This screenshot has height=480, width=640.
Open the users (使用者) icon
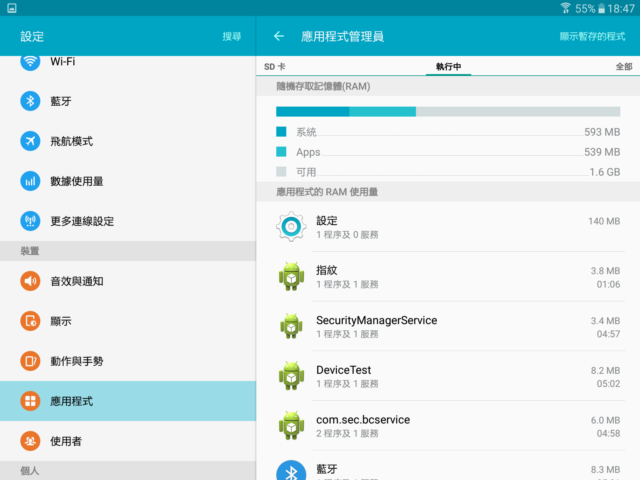(x=30, y=441)
